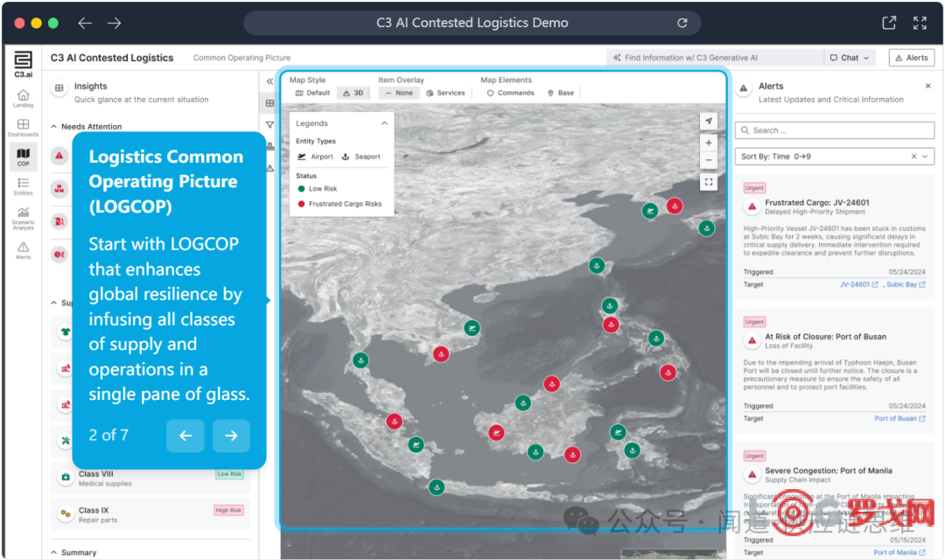The width and height of the screenshot is (945, 560).
Task: Set item overlay to Services
Action: (445, 93)
